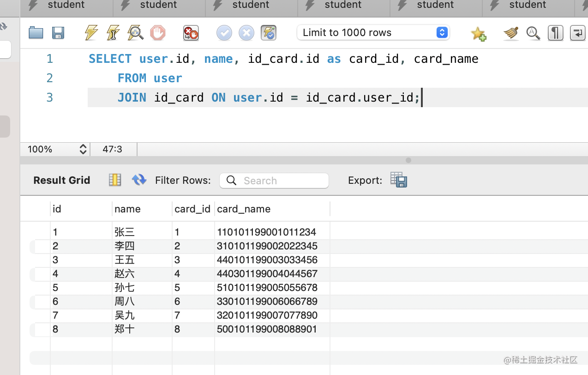Run Explain with magnifier lightning icon
The image size is (588, 375).
pyautogui.click(x=135, y=33)
